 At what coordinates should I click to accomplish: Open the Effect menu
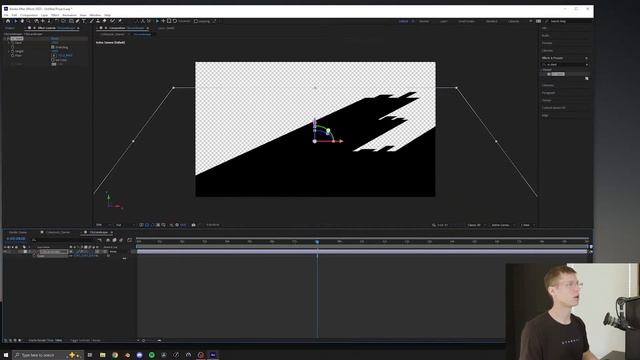click(55, 15)
